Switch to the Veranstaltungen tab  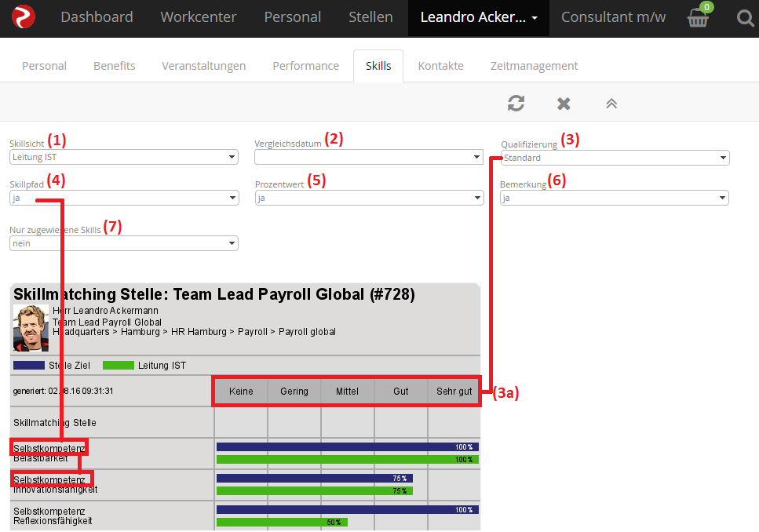204,66
